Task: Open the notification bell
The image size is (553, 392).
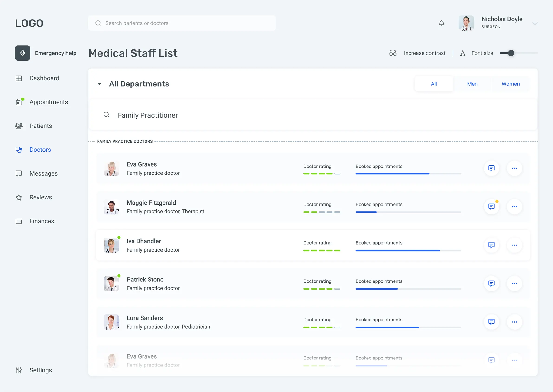Action: point(442,23)
